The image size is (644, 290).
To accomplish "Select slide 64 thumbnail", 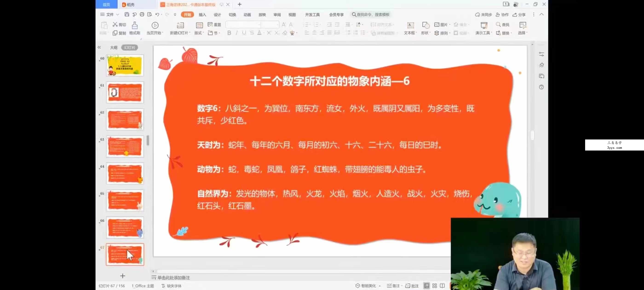I will (125, 173).
